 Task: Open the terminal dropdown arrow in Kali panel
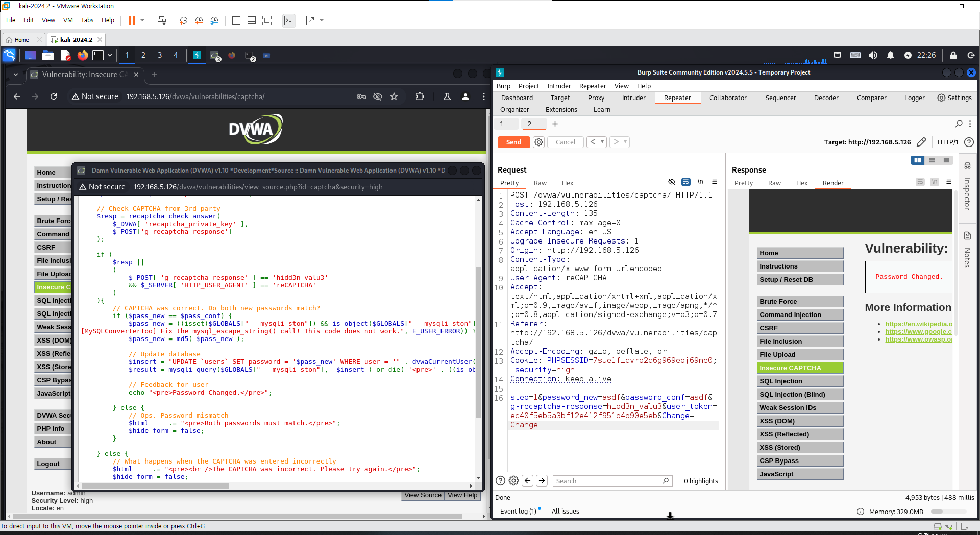coord(109,55)
